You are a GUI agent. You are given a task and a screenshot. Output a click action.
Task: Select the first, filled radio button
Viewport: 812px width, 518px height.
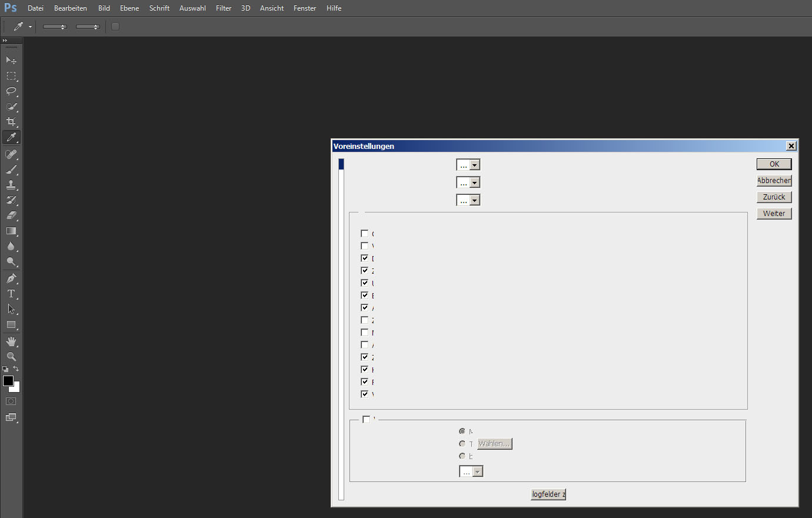coord(462,431)
